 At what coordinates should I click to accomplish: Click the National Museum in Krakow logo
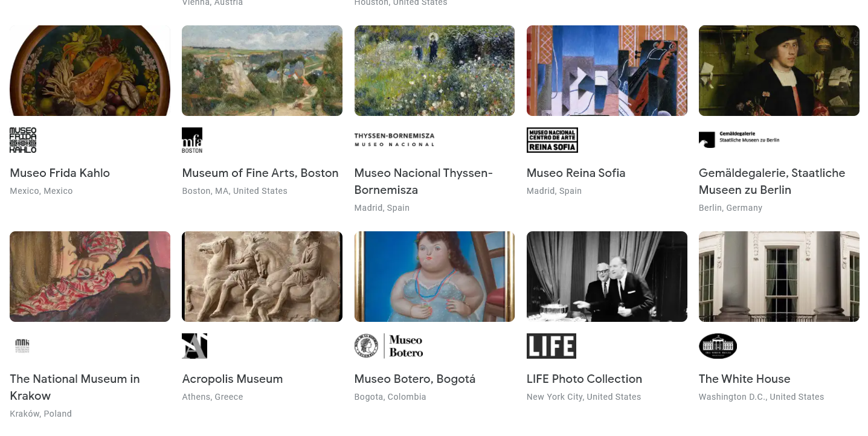tap(22, 346)
